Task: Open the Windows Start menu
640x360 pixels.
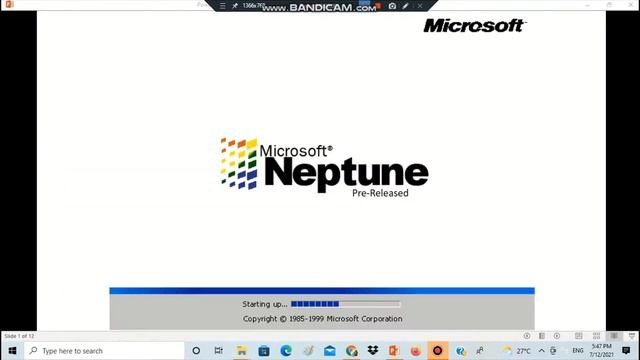Action: coord(12,351)
